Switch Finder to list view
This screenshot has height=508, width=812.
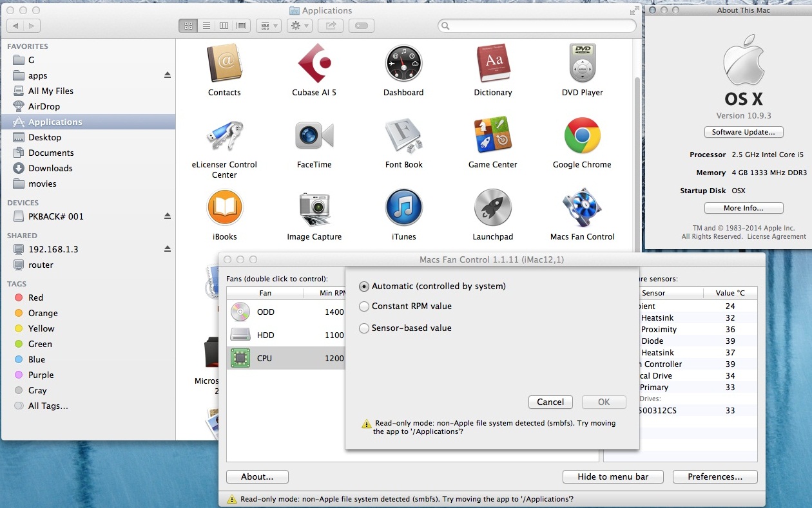coord(206,26)
